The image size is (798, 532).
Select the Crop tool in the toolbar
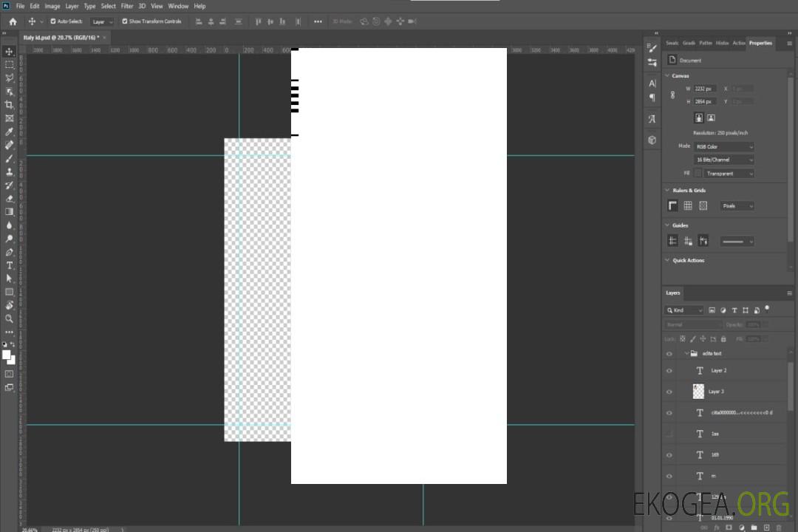[x=10, y=105]
